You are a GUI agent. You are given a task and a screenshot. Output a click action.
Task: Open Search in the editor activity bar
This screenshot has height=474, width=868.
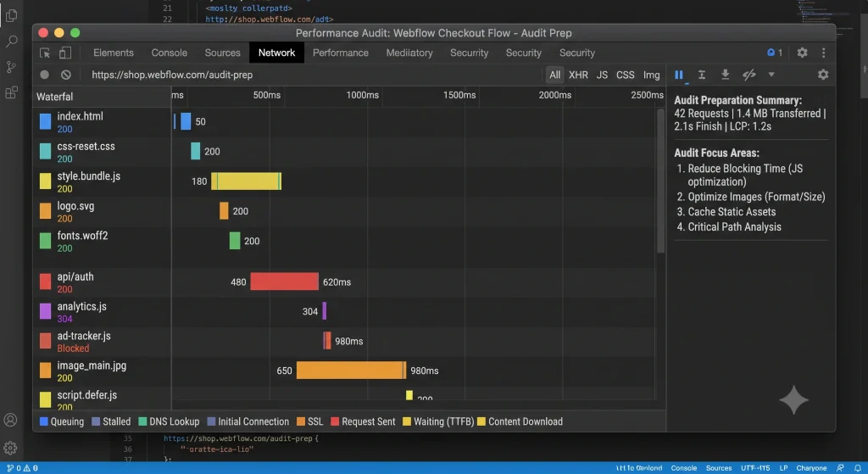[x=11, y=42]
